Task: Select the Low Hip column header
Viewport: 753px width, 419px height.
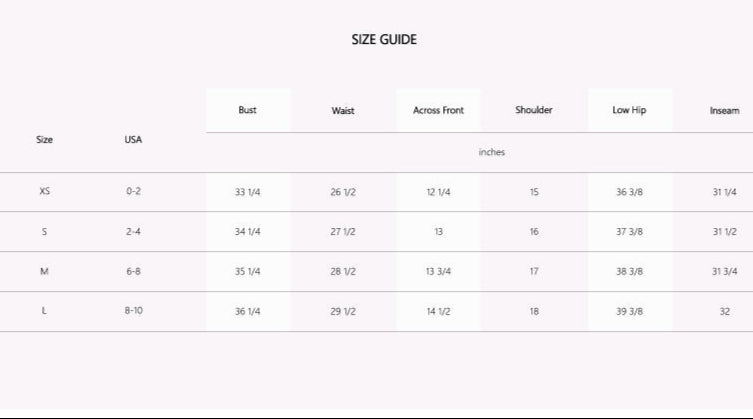Action: (629, 110)
